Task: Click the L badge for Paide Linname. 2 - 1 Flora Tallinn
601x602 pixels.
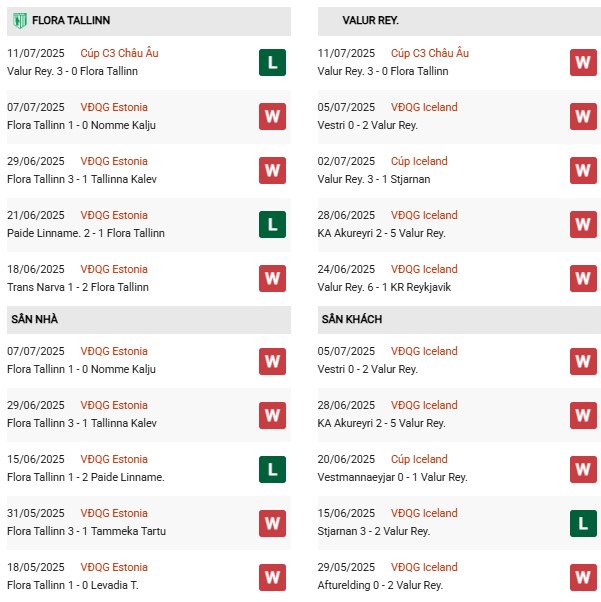Action: pos(272,224)
